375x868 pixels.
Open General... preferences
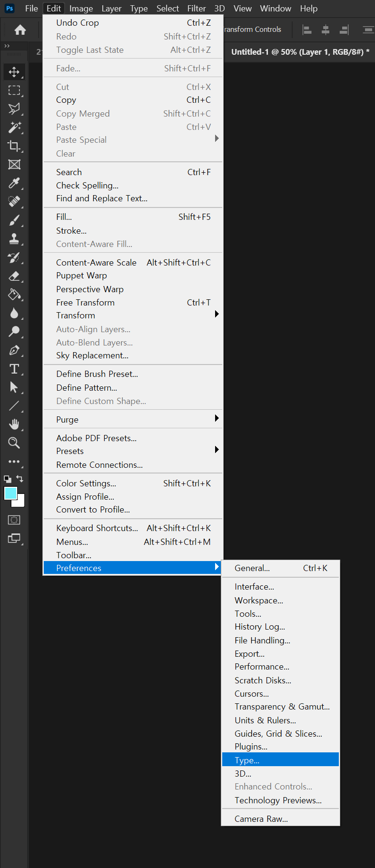281,568
